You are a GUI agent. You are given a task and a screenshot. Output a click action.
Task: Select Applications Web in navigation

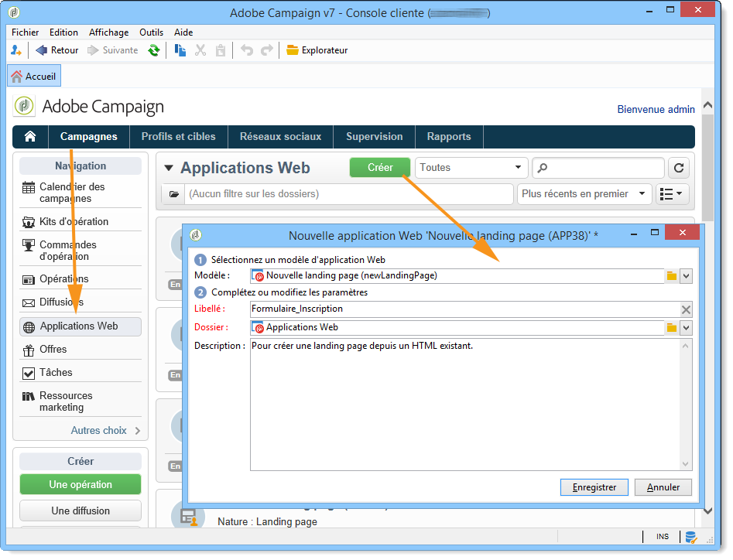(x=80, y=326)
